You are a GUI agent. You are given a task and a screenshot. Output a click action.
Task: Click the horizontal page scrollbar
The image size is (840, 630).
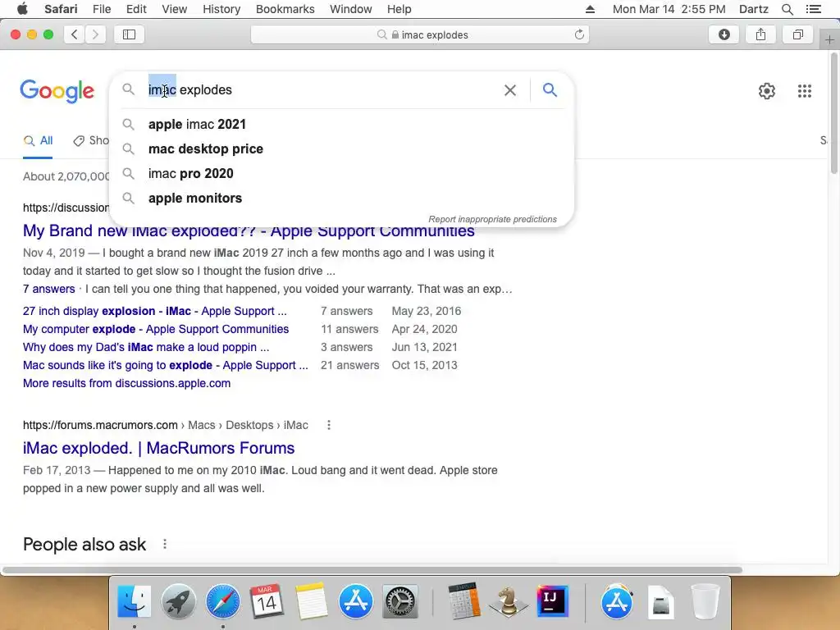pos(372,570)
